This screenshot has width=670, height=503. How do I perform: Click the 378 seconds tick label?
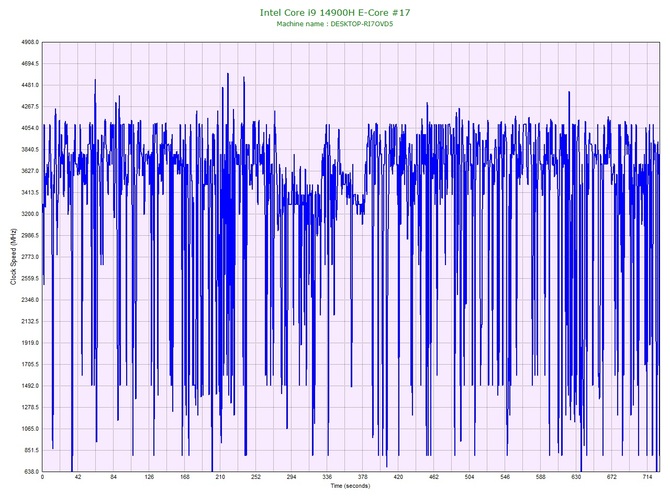tap(363, 477)
